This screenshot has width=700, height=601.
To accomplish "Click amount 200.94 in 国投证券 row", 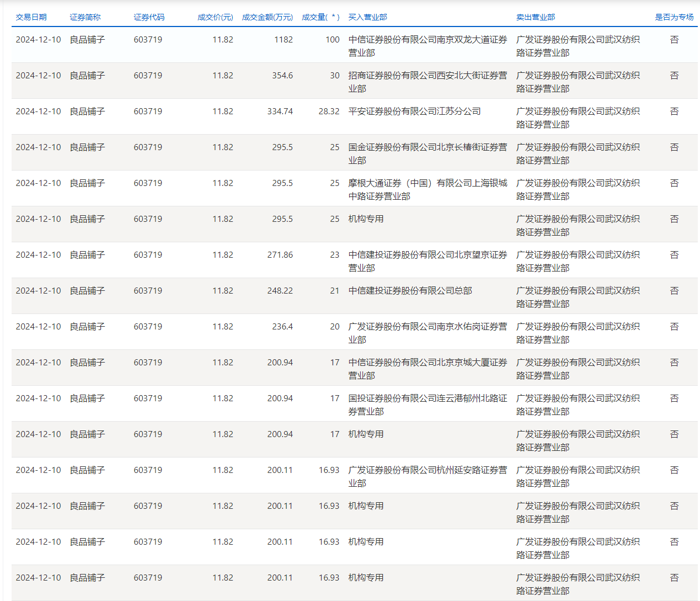I will tap(280, 398).
